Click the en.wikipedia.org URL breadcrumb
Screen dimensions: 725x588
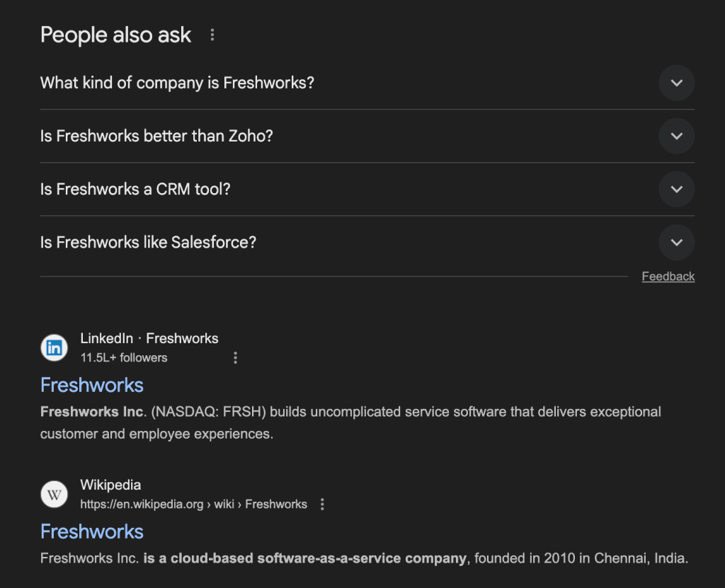(x=193, y=505)
